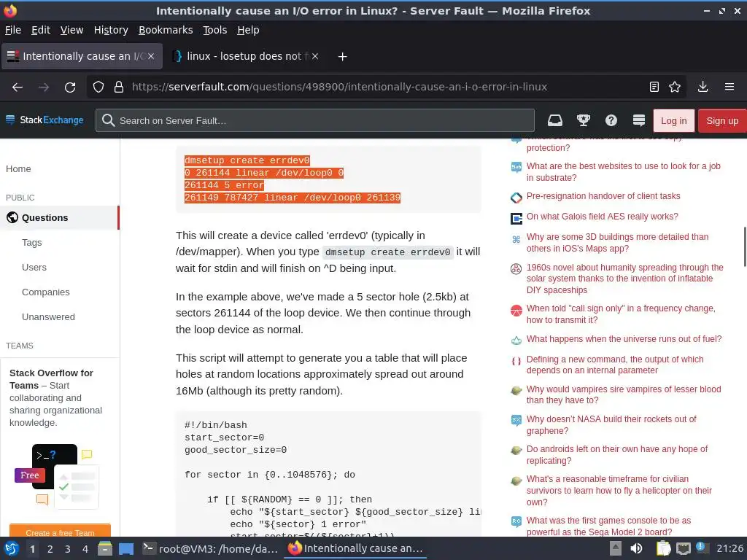Open the Firefox downloads panel

703,87
